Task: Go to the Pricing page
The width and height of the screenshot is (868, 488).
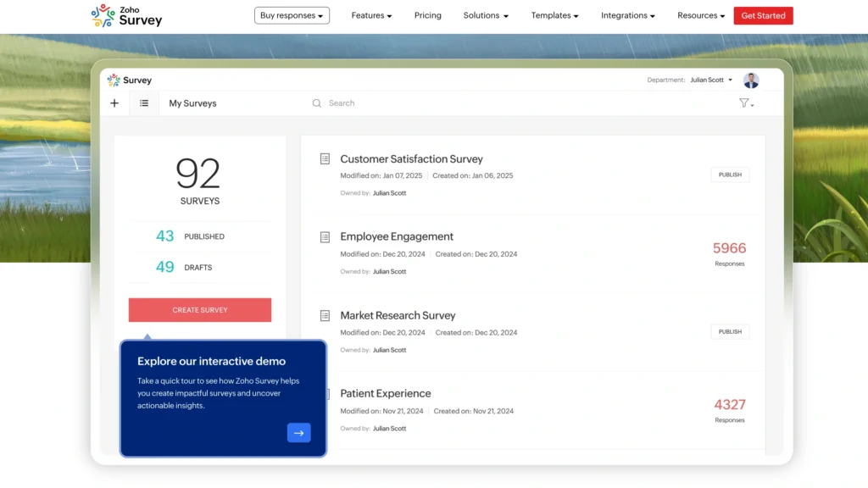Action: pyautogui.click(x=428, y=15)
